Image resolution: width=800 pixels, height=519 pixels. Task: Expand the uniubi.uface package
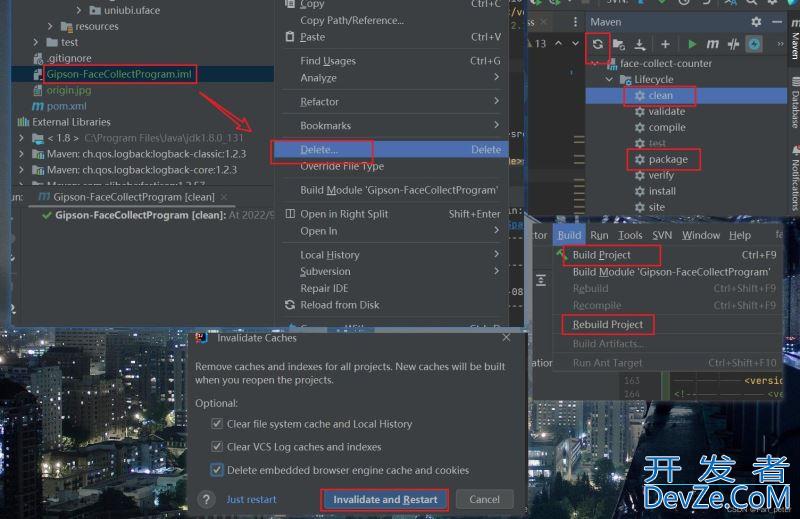(79, 10)
